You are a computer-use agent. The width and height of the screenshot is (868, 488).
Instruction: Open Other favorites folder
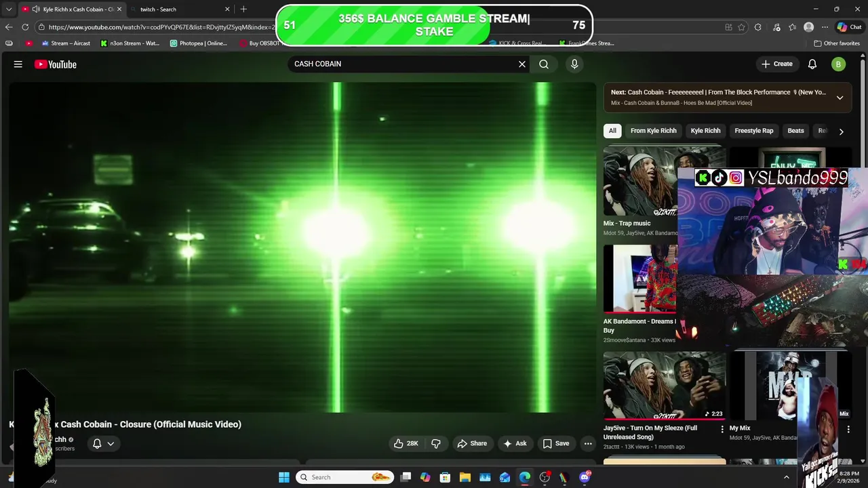pos(837,43)
